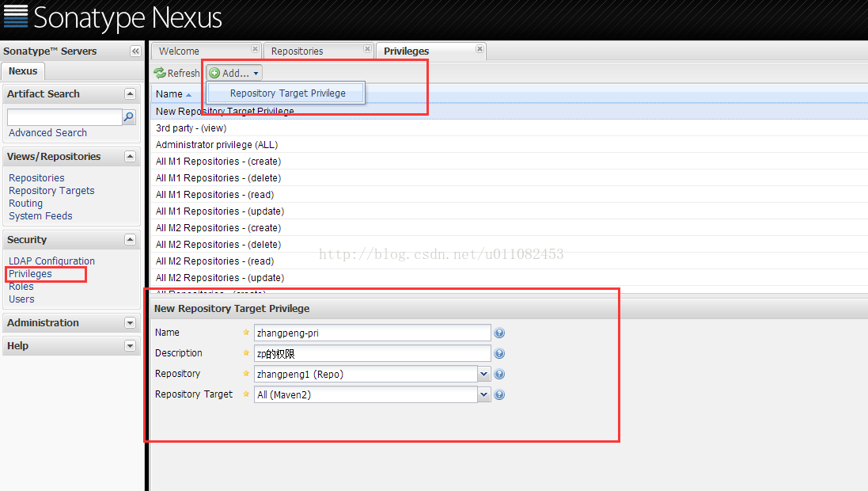Open the Users link

(x=21, y=299)
